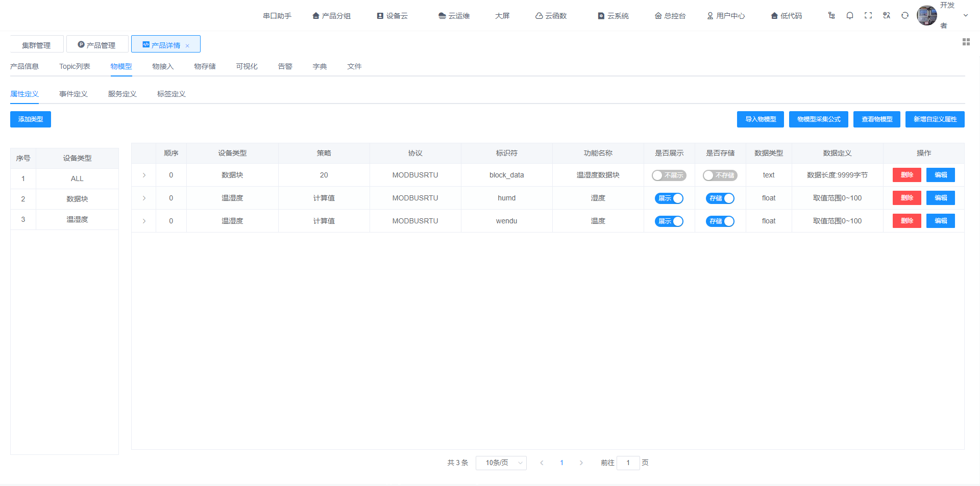This screenshot has height=486, width=980.
Task: Open 设备云 from the top navigation
Action: pos(392,15)
